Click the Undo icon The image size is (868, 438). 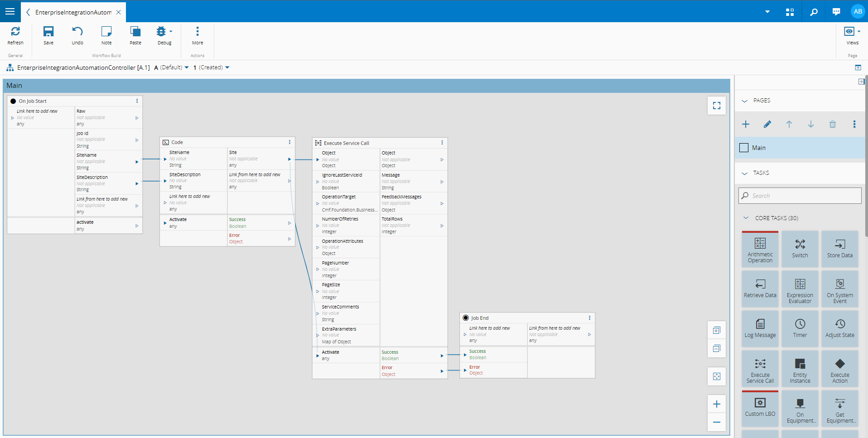77,35
